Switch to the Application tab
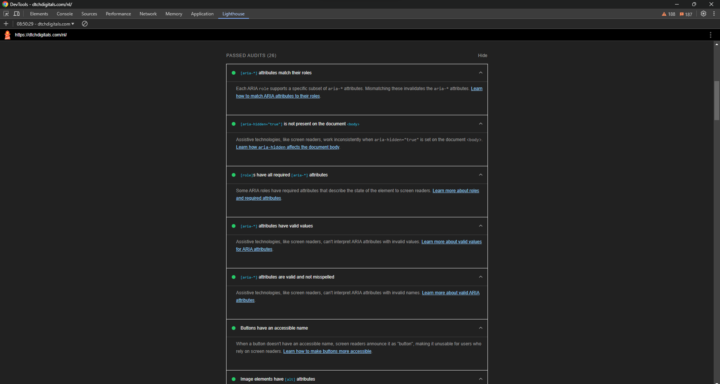Viewport: 720px width, 384px height. pyautogui.click(x=202, y=14)
